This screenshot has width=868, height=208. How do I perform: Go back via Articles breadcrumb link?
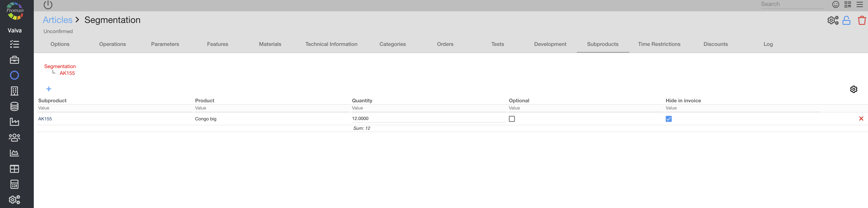58,20
